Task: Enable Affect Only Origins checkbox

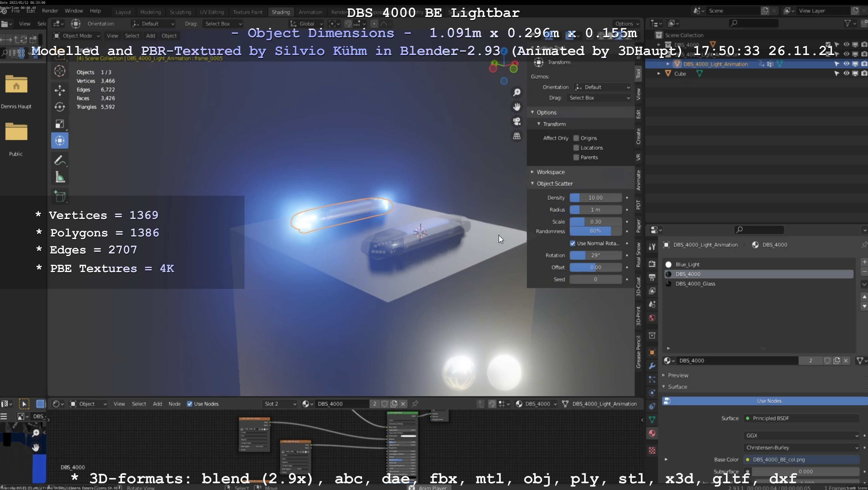Action: click(576, 138)
